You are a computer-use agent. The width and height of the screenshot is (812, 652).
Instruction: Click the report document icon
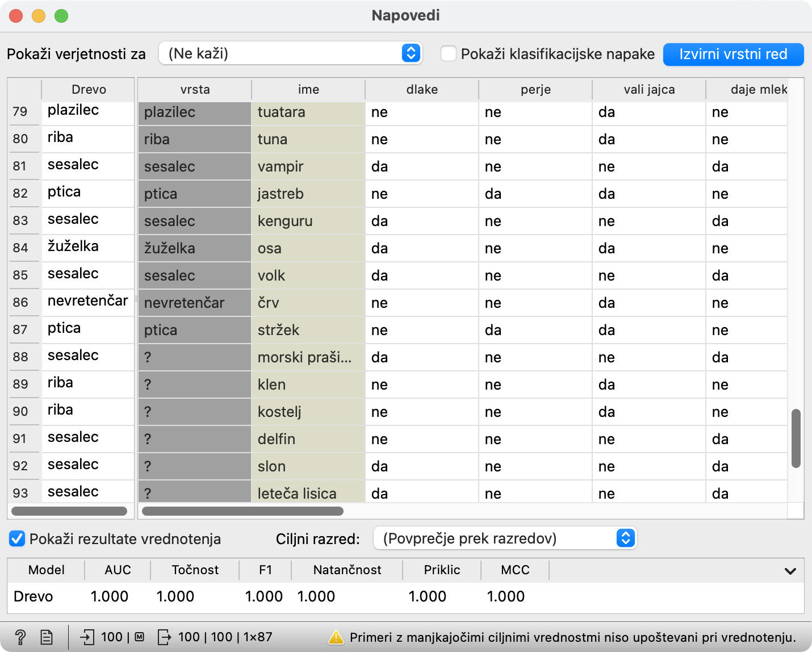coord(47,637)
